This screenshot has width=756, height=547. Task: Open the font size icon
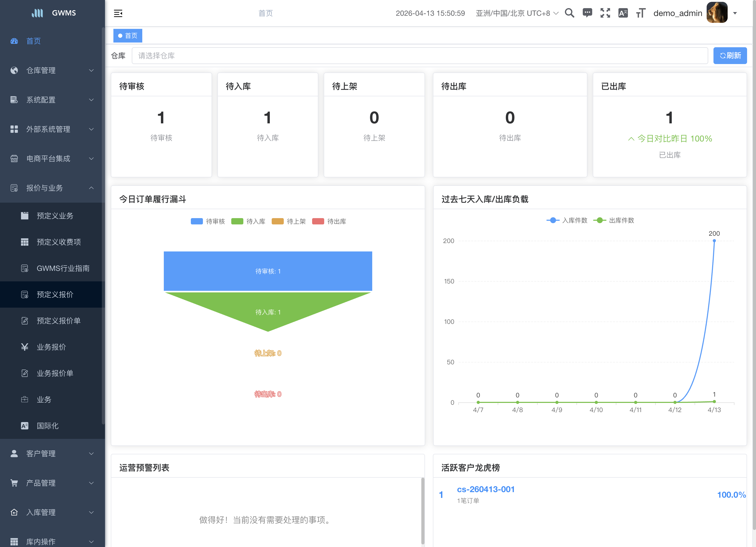[x=640, y=13]
